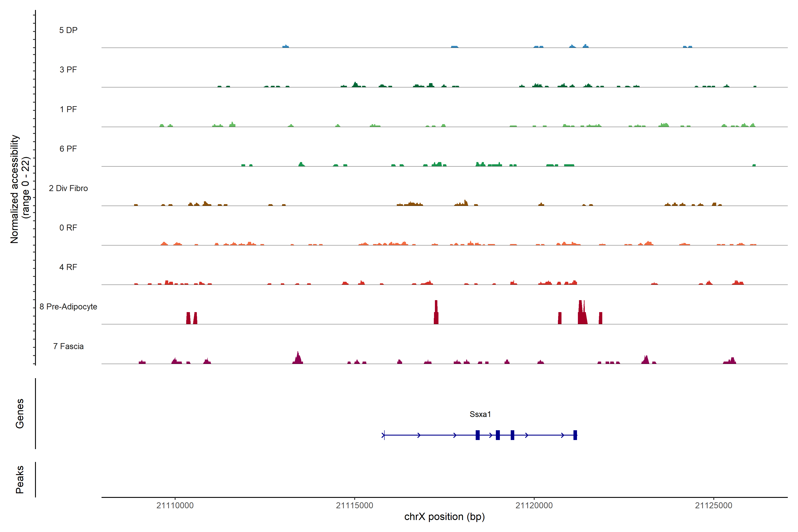Click the 3 PF track label
The image size is (798, 532).
[68, 70]
